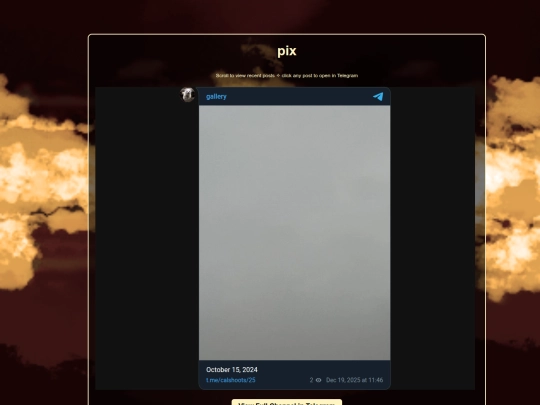The image size is (540, 405).
Task: Click the Dec 19, 2025 at 11:46 timestamp
Action: 354,380
